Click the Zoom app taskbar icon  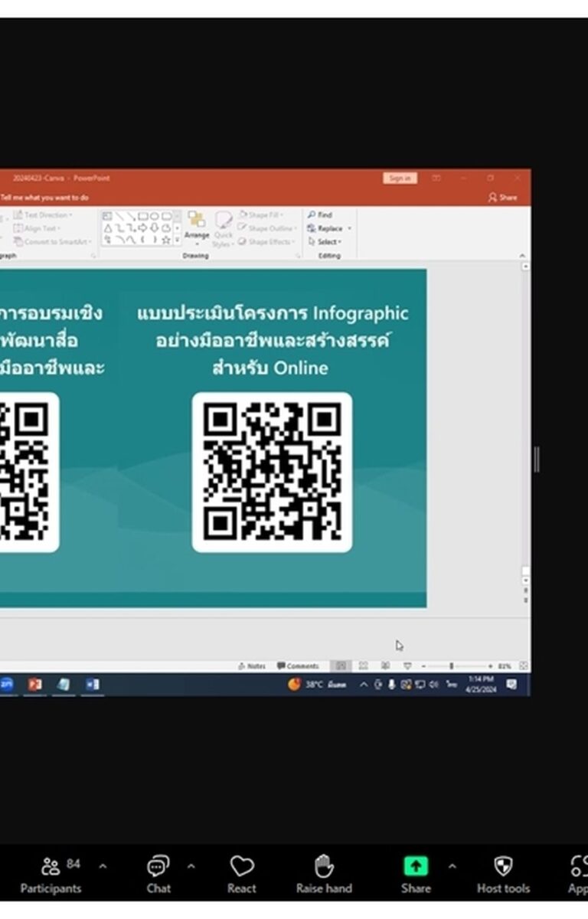[x=5, y=685]
